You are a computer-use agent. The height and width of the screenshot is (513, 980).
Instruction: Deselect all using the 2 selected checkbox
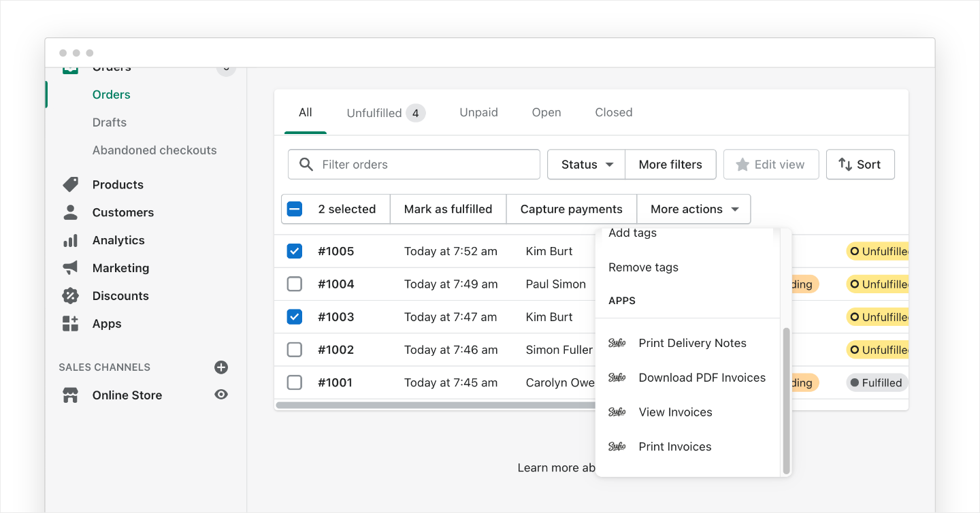[295, 209]
